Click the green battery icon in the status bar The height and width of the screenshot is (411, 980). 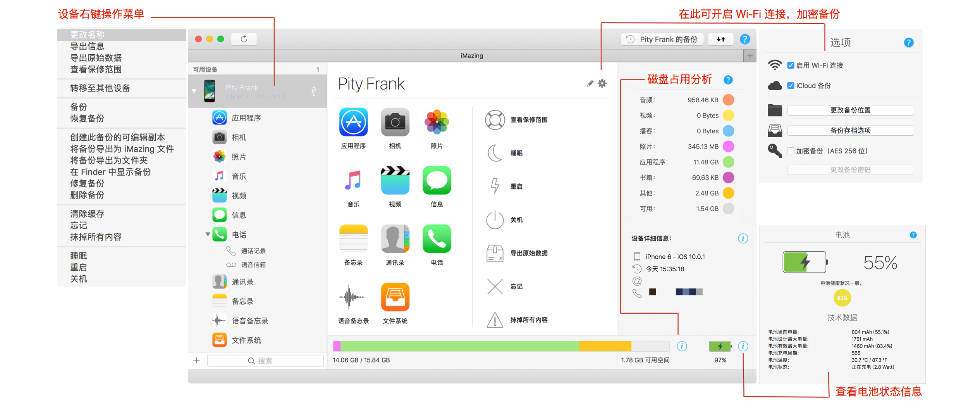click(x=720, y=346)
